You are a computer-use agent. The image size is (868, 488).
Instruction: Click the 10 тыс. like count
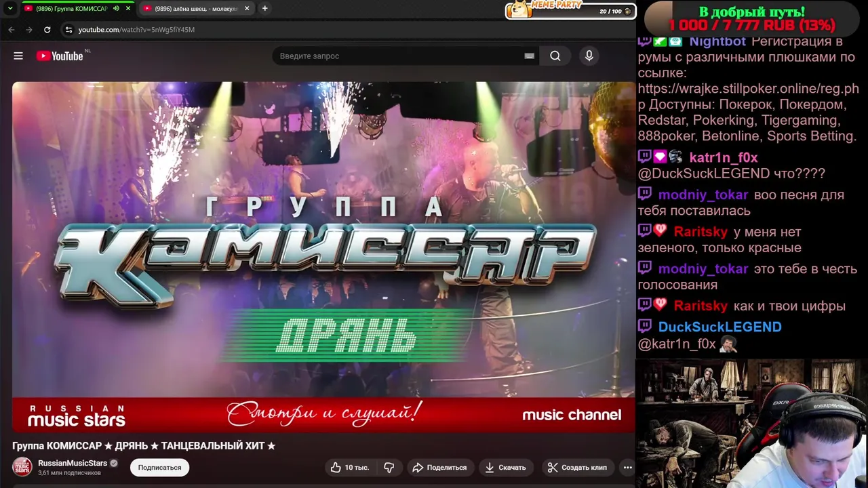(357, 468)
